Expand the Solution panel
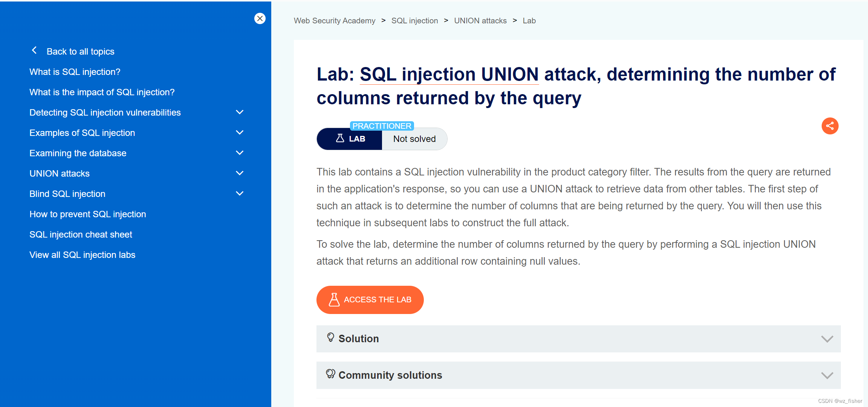This screenshot has width=868, height=407. pyautogui.click(x=827, y=339)
